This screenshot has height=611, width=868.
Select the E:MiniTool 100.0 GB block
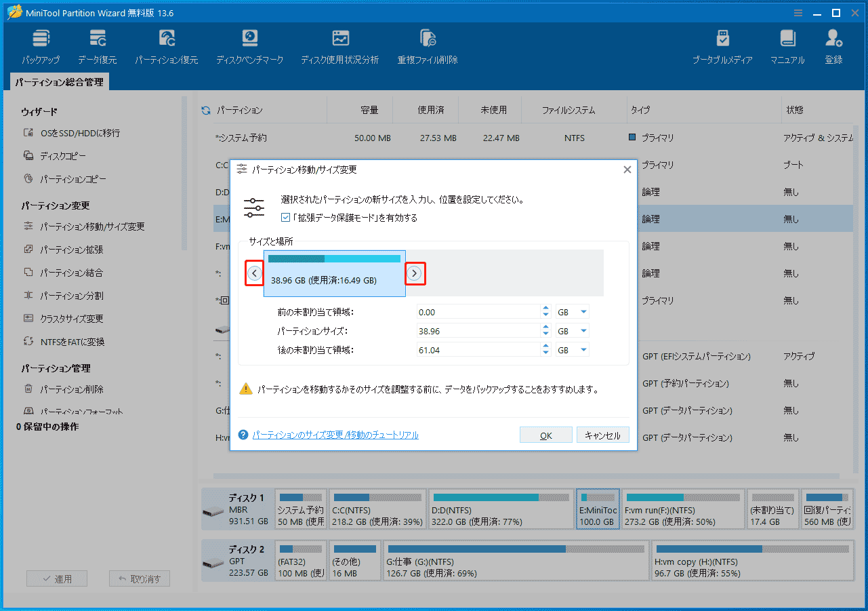(x=598, y=509)
